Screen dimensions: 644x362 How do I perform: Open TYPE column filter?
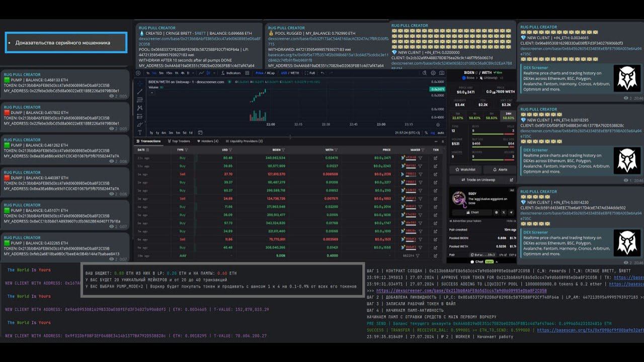click(187, 150)
